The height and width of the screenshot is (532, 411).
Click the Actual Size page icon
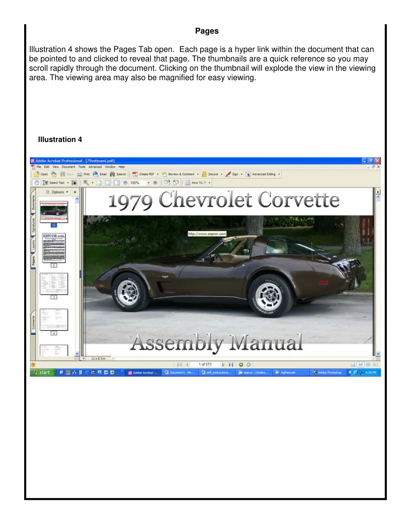point(99,183)
